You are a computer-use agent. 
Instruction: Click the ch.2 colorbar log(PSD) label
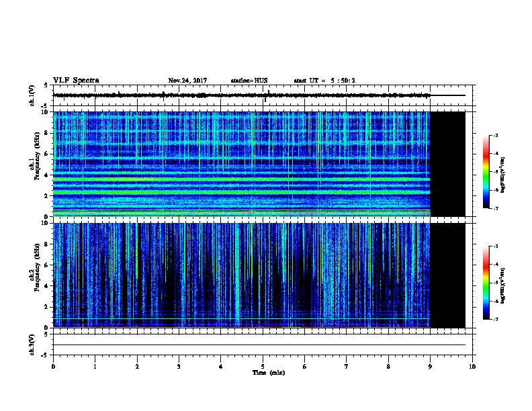tap(502, 285)
